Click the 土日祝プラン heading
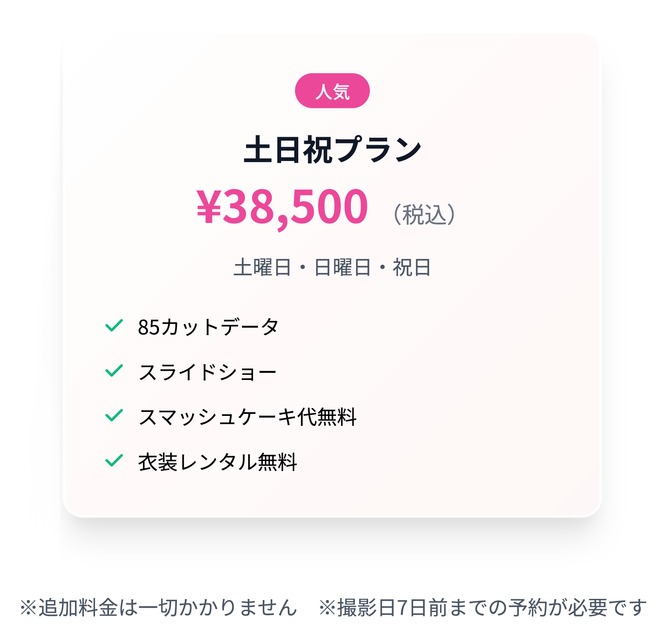This screenshot has height=644, width=664. pos(332,149)
